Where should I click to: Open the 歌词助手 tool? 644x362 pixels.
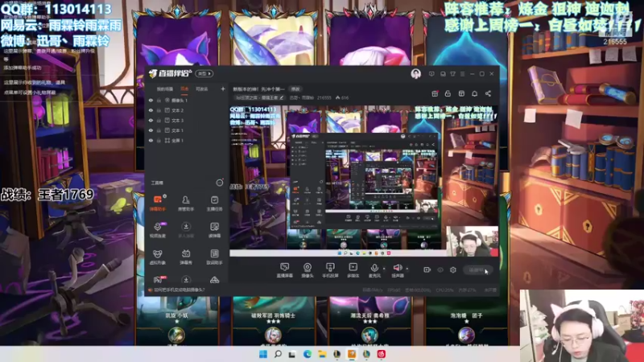(x=214, y=257)
